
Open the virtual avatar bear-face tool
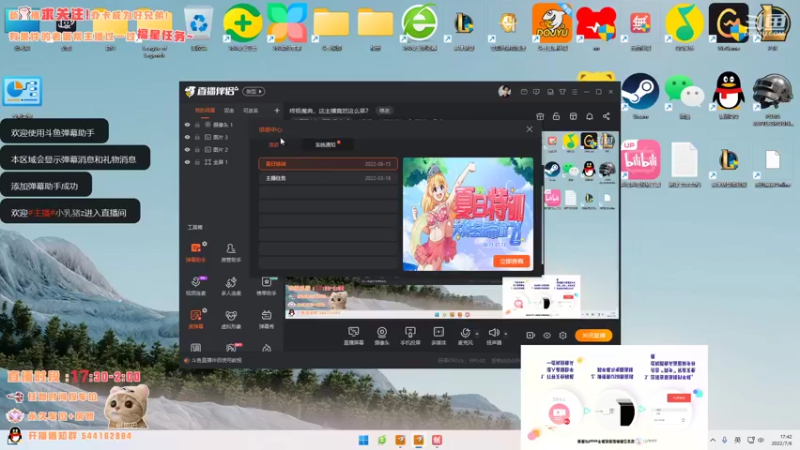(x=231, y=319)
